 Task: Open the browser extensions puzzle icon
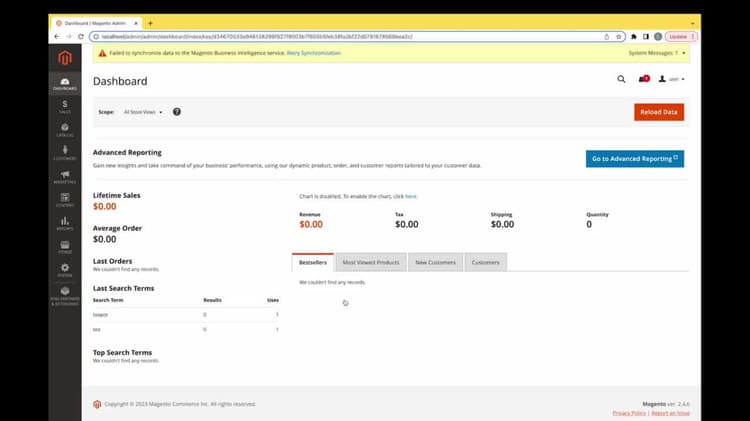click(634, 36)
